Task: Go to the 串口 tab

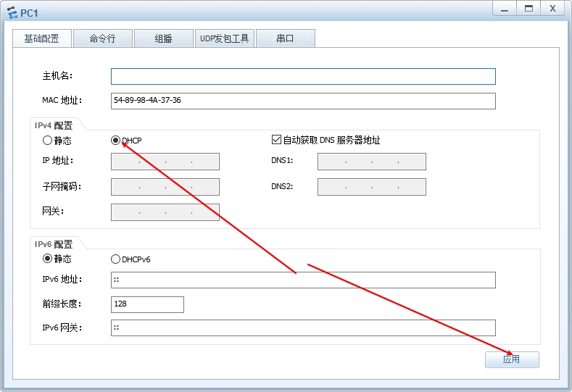Action: click(x=285, y=38)
